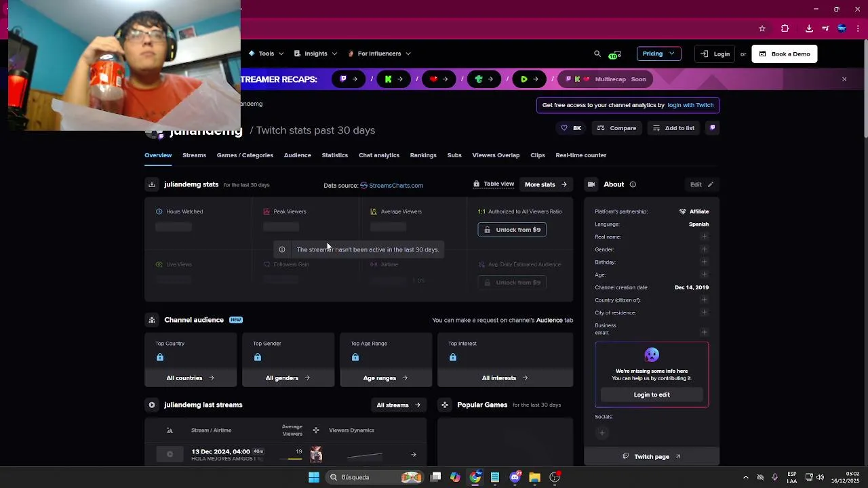Click Book a Demo button

785,54
